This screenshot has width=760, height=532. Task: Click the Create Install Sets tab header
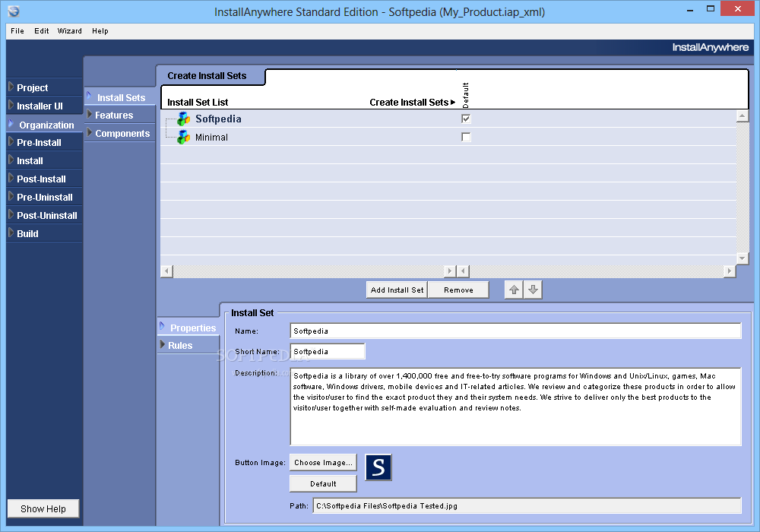(211, 75)
